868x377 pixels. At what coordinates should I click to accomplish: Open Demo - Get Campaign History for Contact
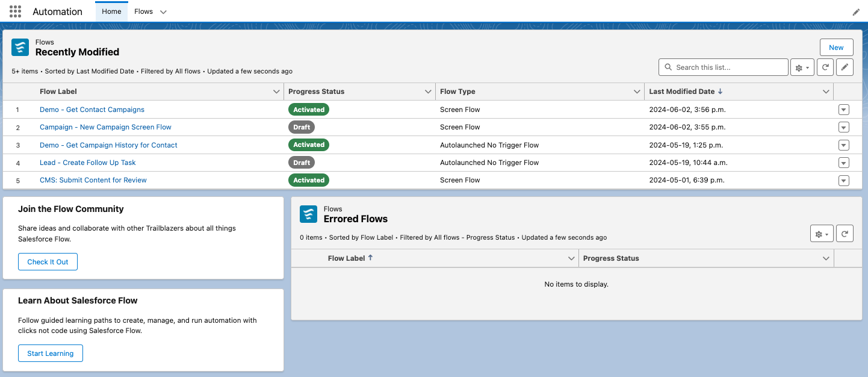point(108,145)
